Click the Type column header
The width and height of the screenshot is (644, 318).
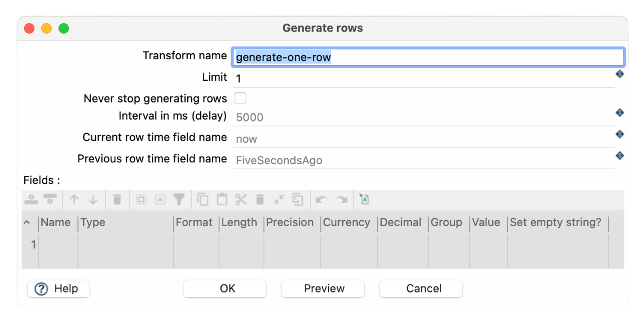[x=93, y=223]
